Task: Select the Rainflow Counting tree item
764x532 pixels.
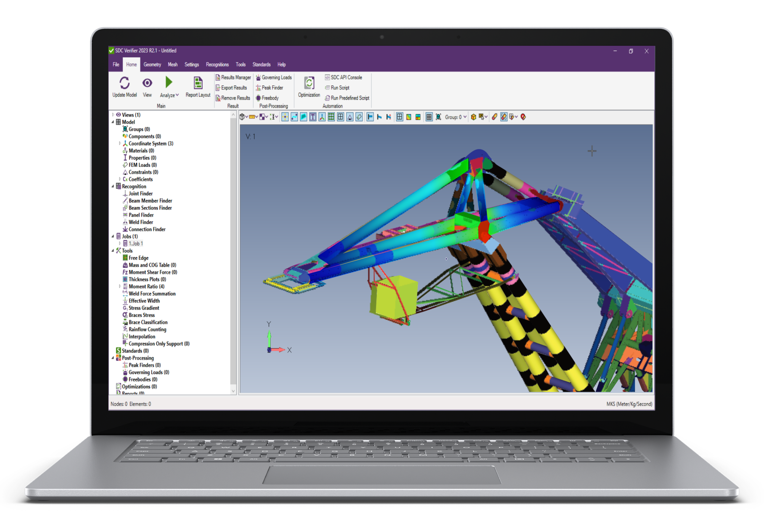Action: (147, 329)
